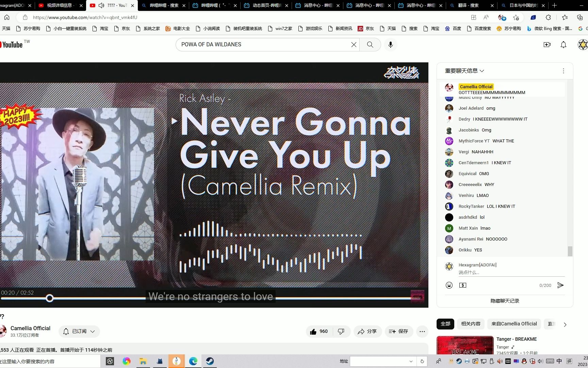Open the Tanger - BREAKME title link
This screenshot has height=368, width=588.
517,339
